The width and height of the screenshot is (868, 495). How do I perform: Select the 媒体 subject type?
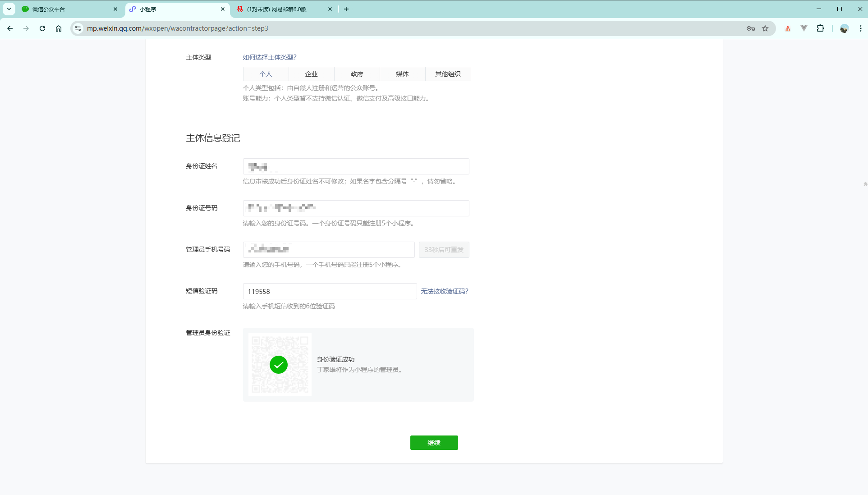point(403,74)
